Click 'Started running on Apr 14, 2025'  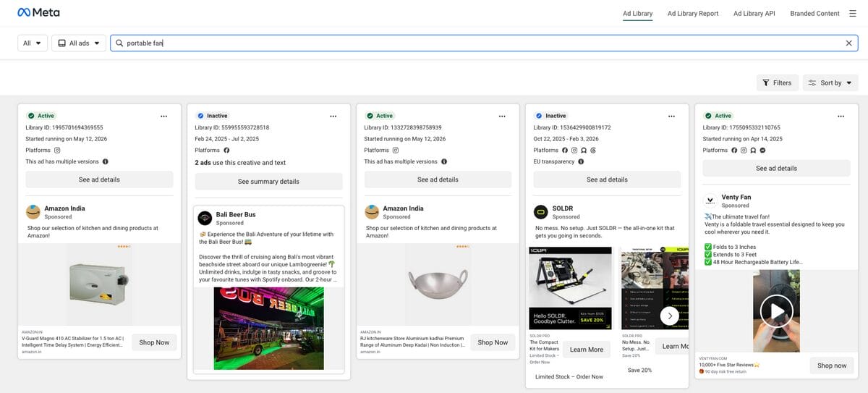coord(744,139)
